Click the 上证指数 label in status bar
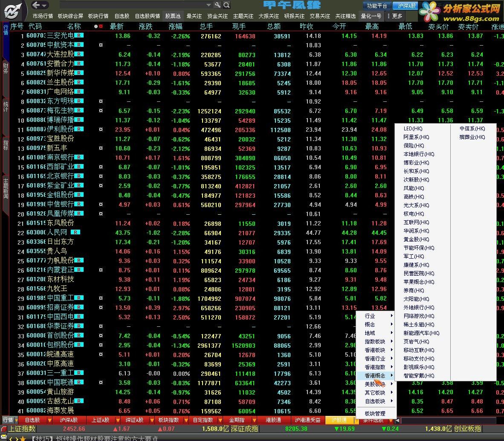 22,429
